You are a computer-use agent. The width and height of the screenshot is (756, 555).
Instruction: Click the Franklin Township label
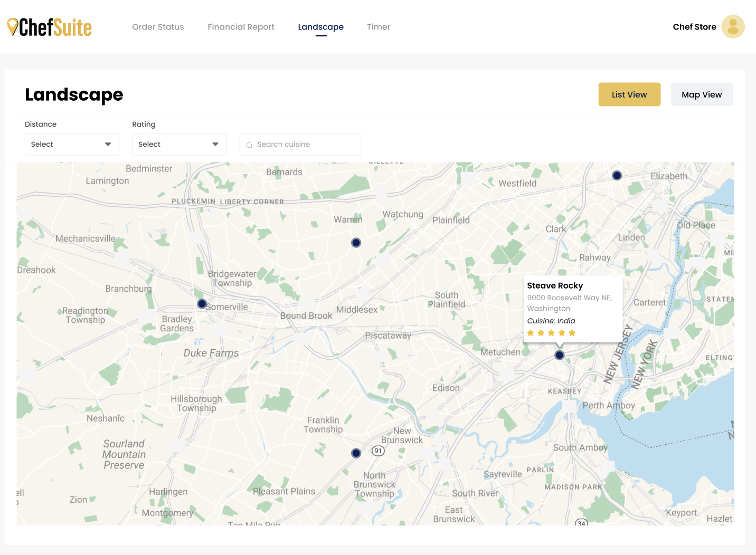click(323, 425)
